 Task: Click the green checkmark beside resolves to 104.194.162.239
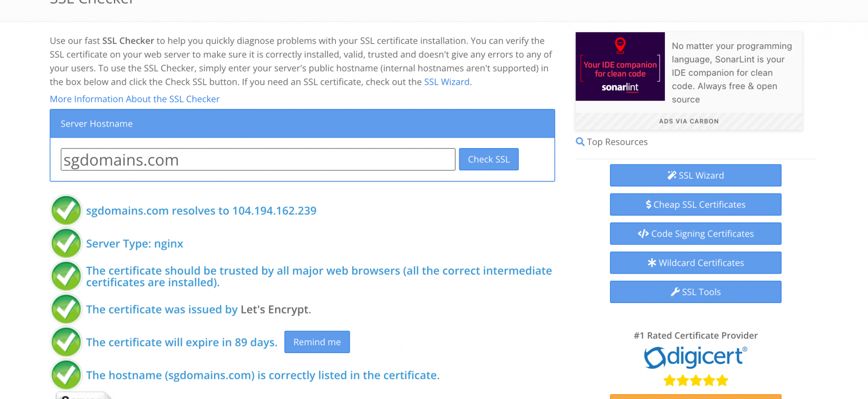[x=66, y=210]
